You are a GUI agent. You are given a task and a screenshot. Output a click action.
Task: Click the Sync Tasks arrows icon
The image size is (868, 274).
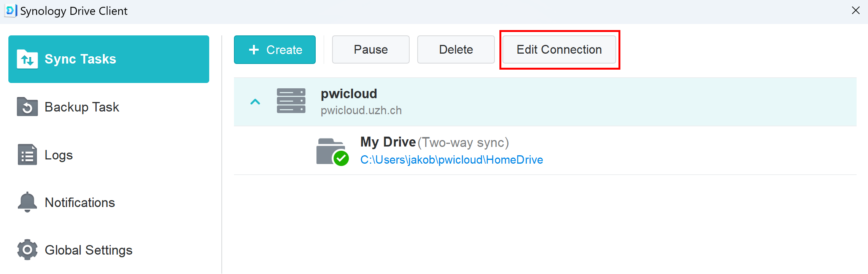pos(27,59)
